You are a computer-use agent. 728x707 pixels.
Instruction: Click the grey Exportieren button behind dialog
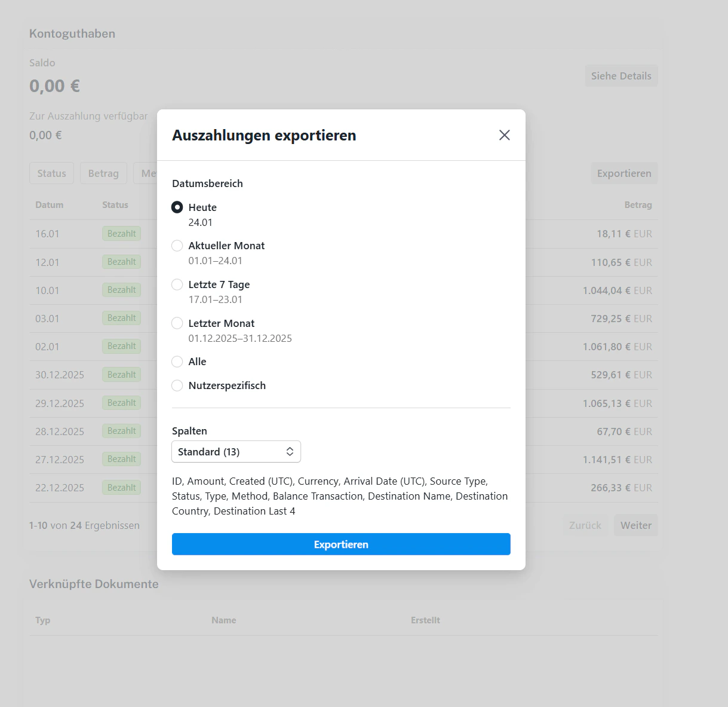[624, 173]
